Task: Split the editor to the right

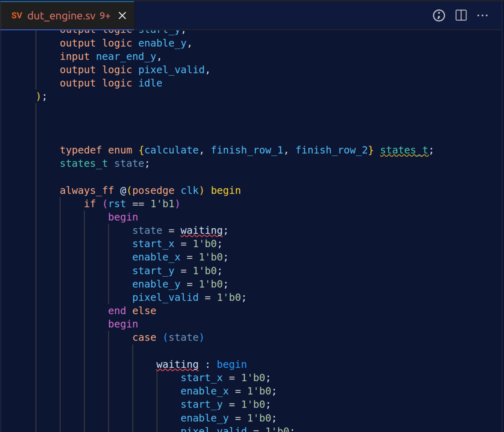Action: (461, 16)
